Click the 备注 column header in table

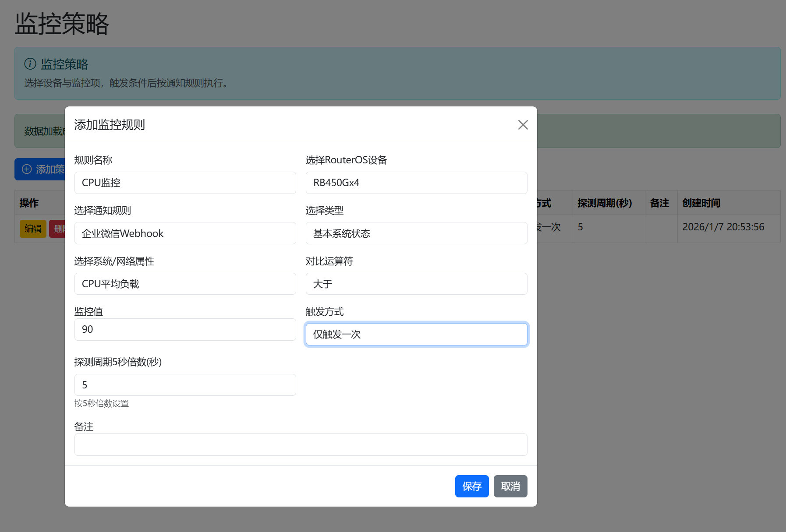click(x=659, y=203)
